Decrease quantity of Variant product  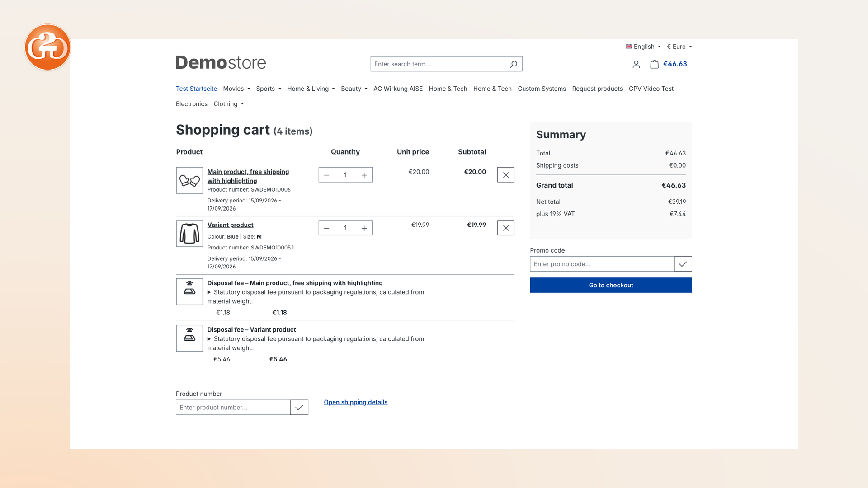(x=327, y=228)
